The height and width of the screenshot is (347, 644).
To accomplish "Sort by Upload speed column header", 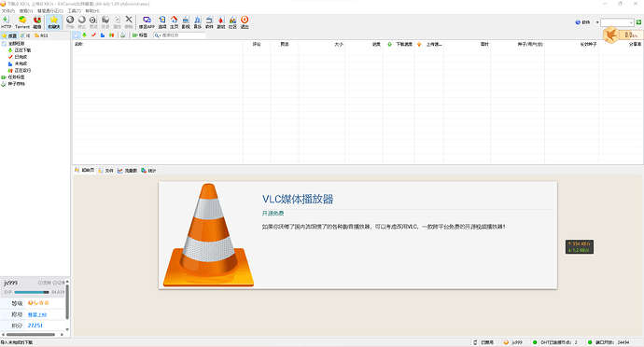I will [x=429, y=44].
